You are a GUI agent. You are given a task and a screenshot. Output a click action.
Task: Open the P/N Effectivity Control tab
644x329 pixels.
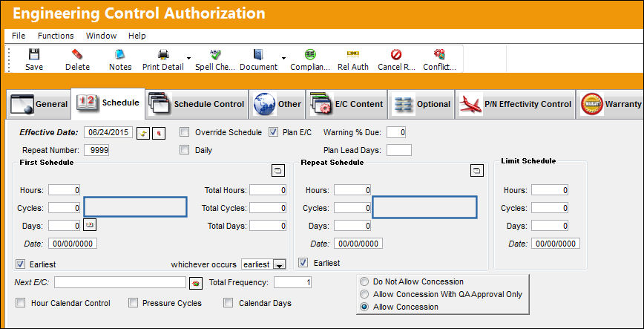pyautogui.click(x=515, y=105)
